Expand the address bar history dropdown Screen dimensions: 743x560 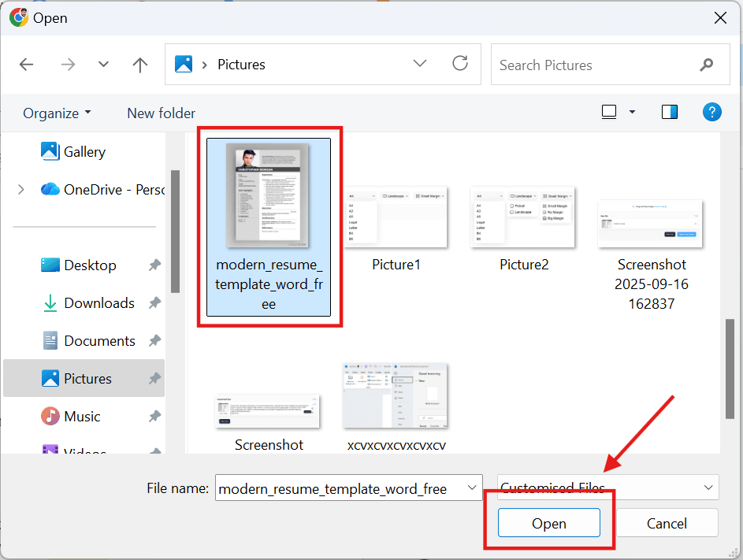(x=420, y=64)
